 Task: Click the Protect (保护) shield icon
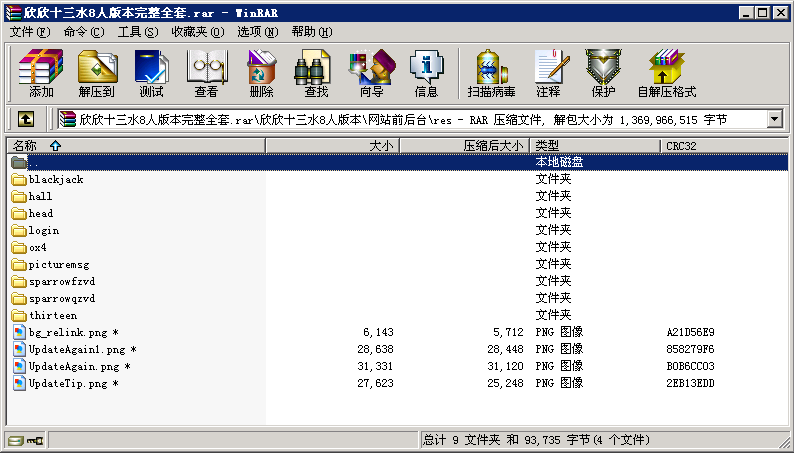click(x=603, y=73)
